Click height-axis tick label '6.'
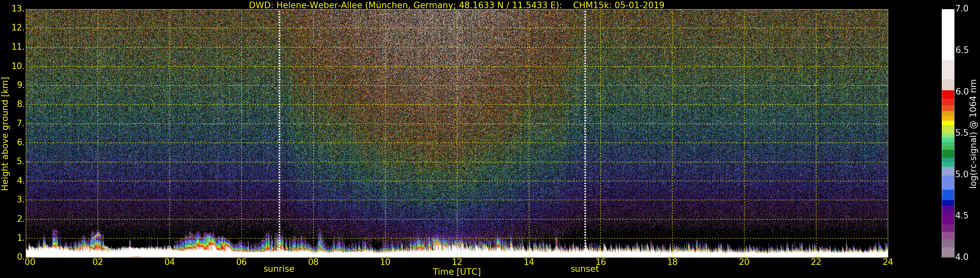This screenshot has height=278, width=980. pyautogui.click(x=21, y=142)
